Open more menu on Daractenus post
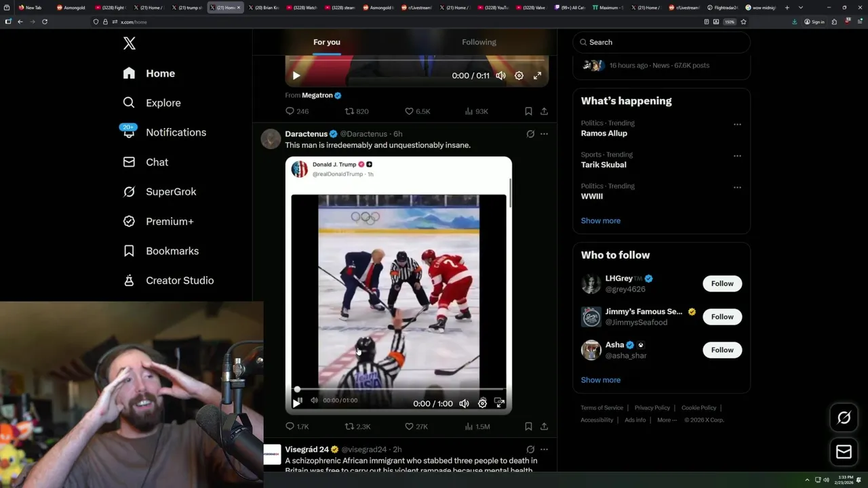868x488 pixels. point(544,134)
